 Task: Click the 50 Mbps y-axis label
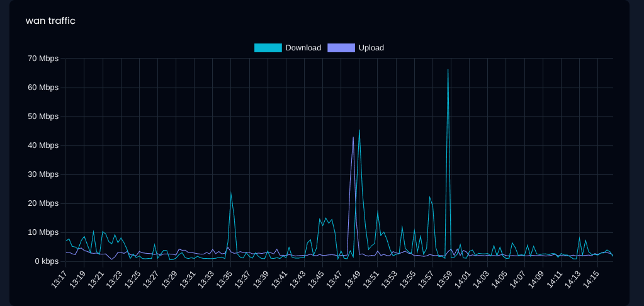[x=43, y=116]
